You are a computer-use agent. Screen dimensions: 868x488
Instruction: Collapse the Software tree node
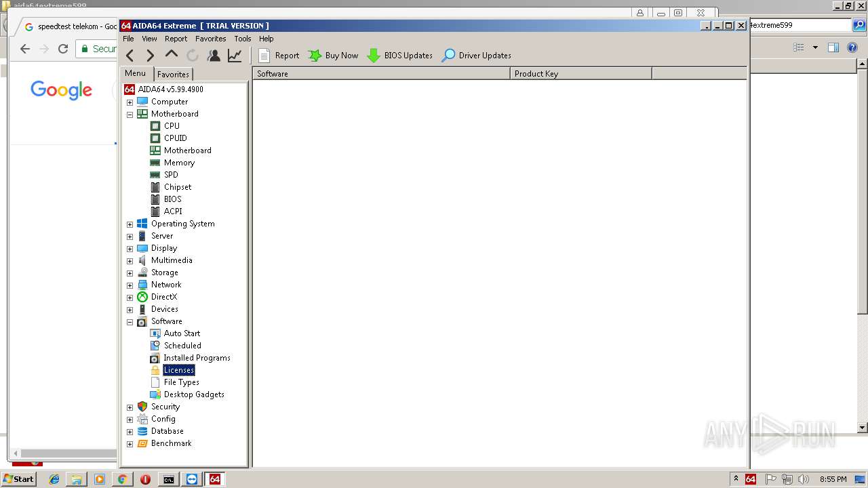coord(130,322)
